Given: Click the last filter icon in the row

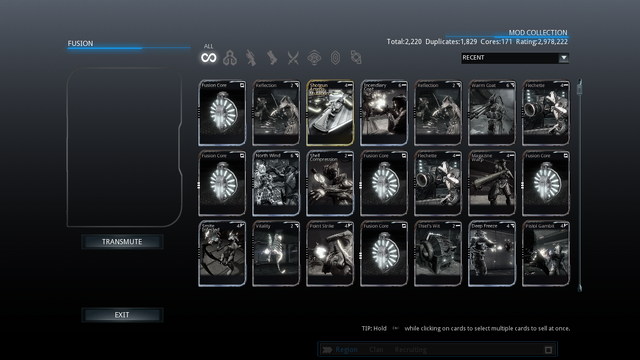Looking at the screenshot, I should (x=356, y=58).
